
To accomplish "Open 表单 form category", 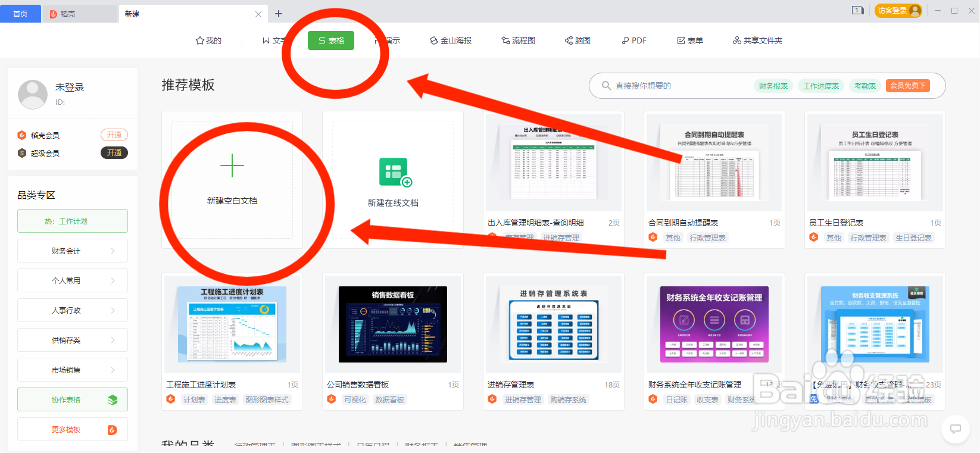I will [690, 40].
